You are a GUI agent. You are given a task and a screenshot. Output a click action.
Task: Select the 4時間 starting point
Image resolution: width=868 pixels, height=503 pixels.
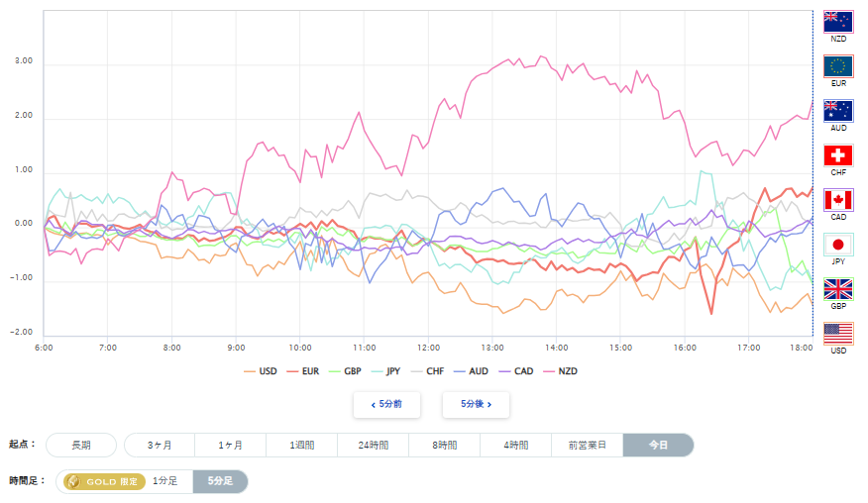(516, 445)
